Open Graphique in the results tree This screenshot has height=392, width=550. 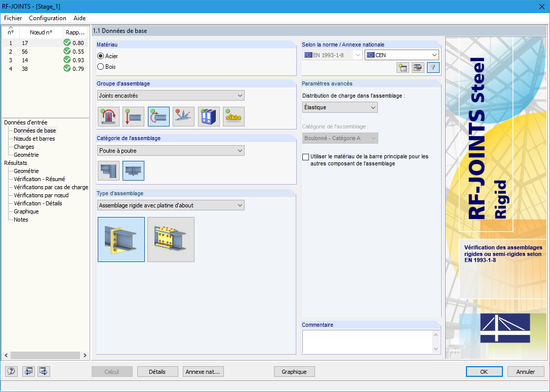coord(26,211)
